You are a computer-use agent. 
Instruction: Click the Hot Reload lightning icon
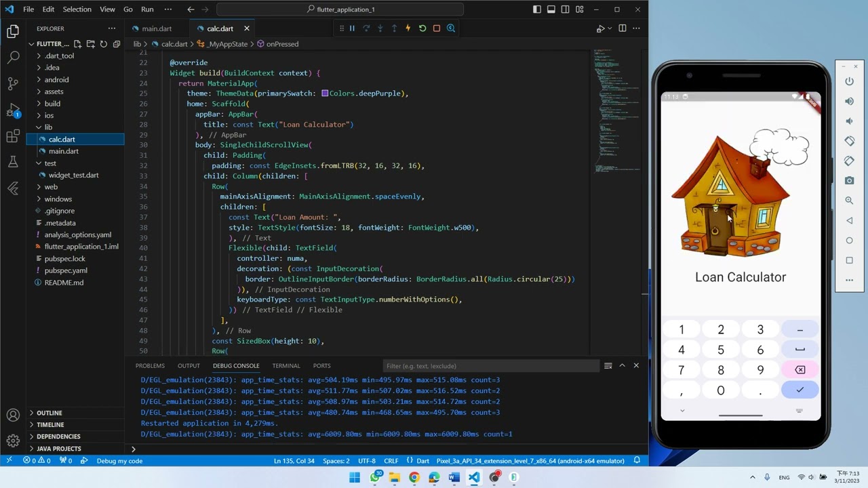pos(408,28)
